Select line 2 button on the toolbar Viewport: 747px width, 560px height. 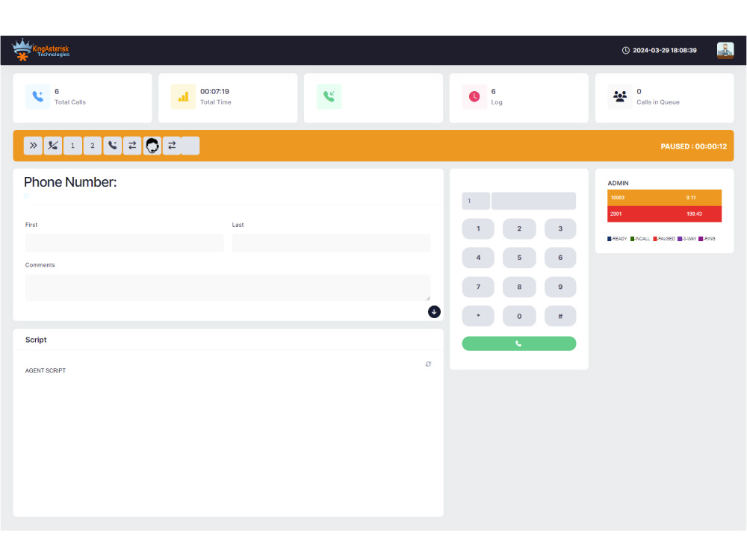(x=92, y=146)
